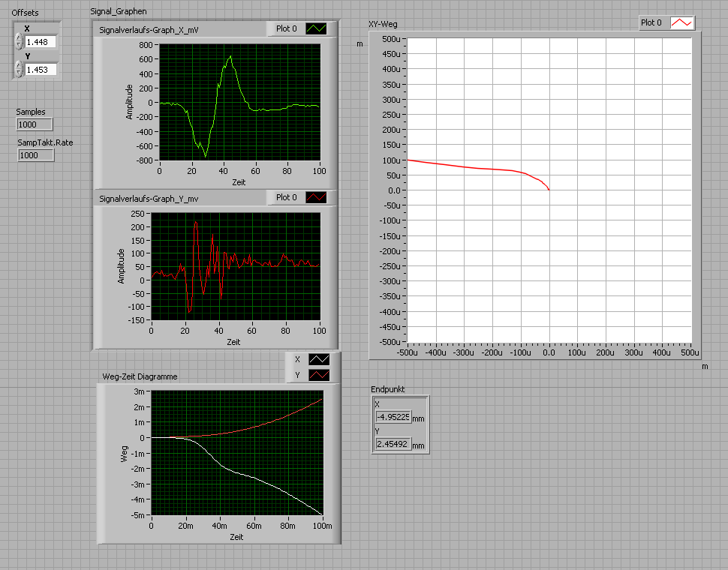
Task: Click the 400u tick on XY-Weg horizontal axis
Action: pos(662,352)
